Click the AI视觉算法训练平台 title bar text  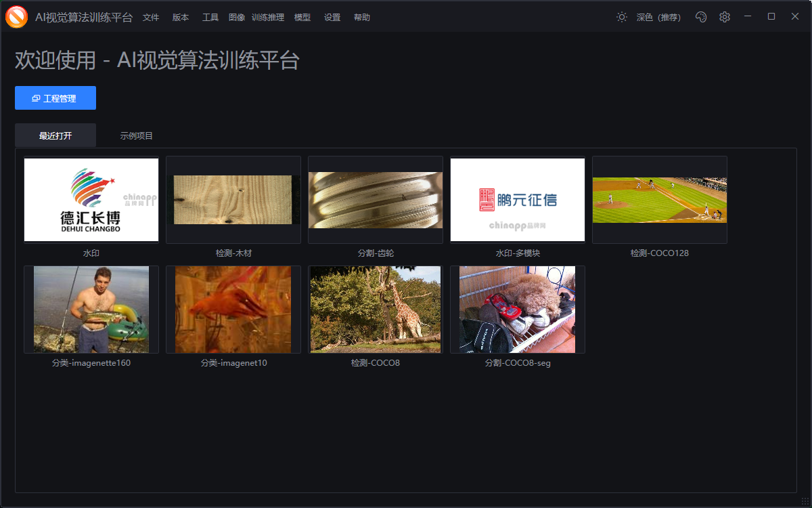click(84, 18)
